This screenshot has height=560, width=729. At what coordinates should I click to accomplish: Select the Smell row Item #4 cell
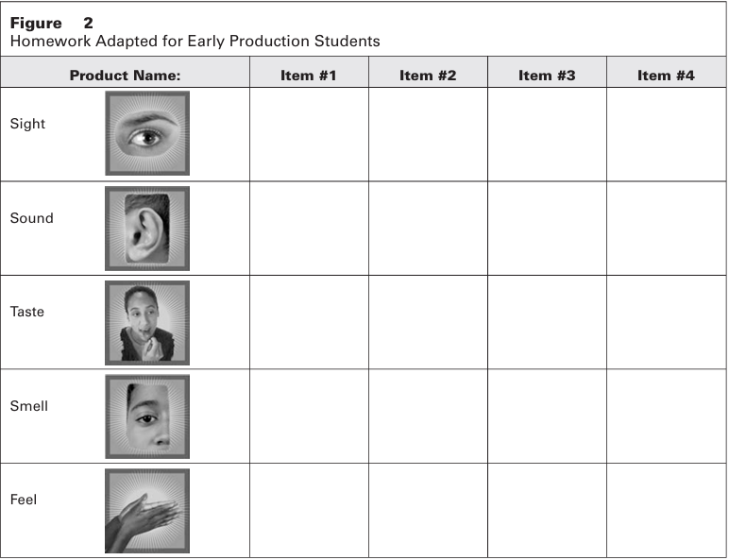666,416
